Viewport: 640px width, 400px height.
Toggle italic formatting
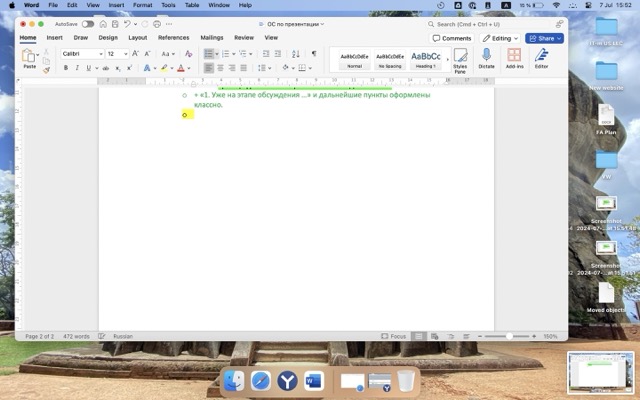click(77, 68)
